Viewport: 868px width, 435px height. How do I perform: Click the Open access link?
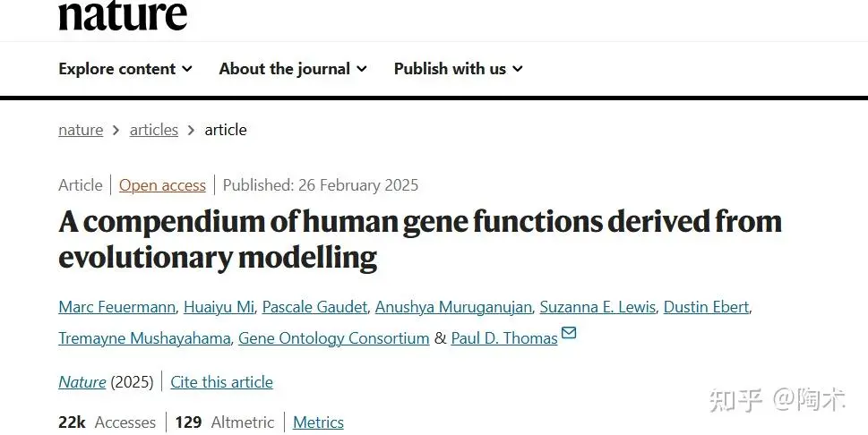[162, 185]
